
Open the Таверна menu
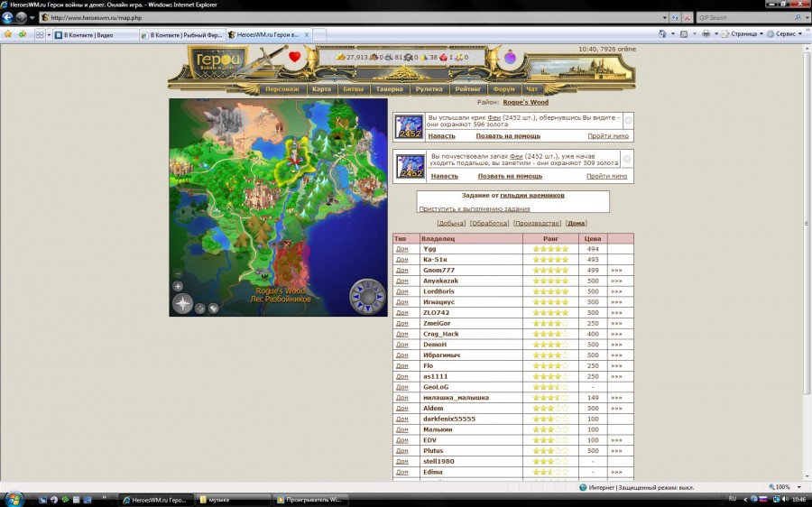pos(390,89)
